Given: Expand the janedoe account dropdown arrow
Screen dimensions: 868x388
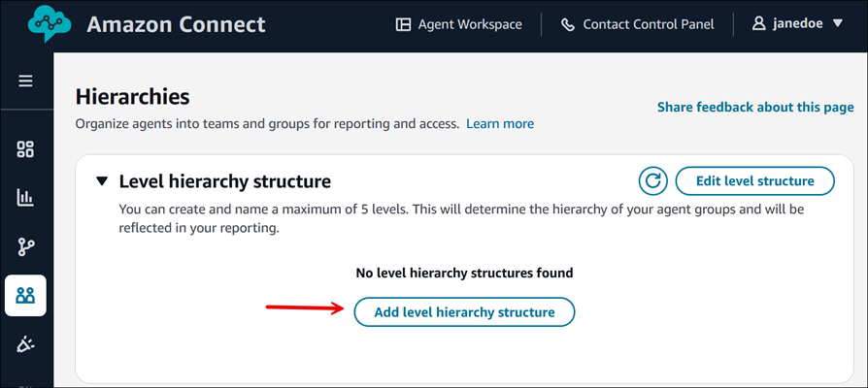Looking at the screenshot, I should 838,24.
